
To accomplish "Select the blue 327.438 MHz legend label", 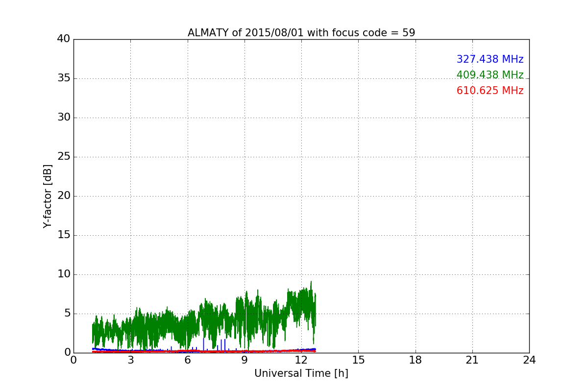I will (x=490, y=59).
